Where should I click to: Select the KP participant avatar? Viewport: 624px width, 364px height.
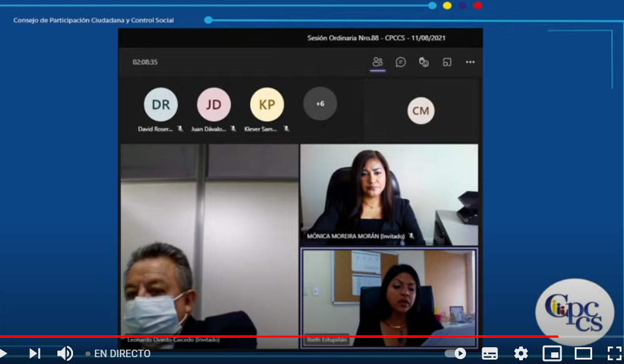tap(267, 105)
